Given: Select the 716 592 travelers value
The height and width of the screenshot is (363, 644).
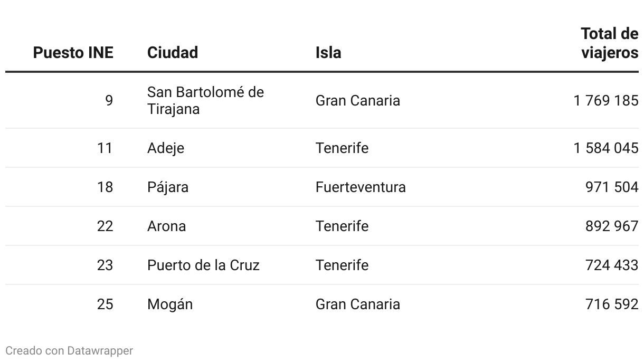Looking at the screenshot, I should click(x=612, y=304).
